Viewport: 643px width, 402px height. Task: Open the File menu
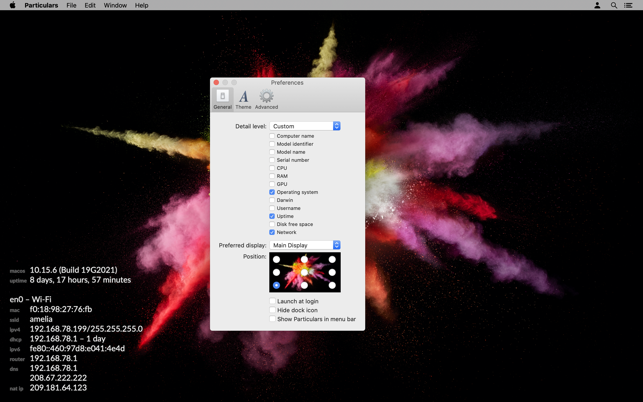[71, 5]
